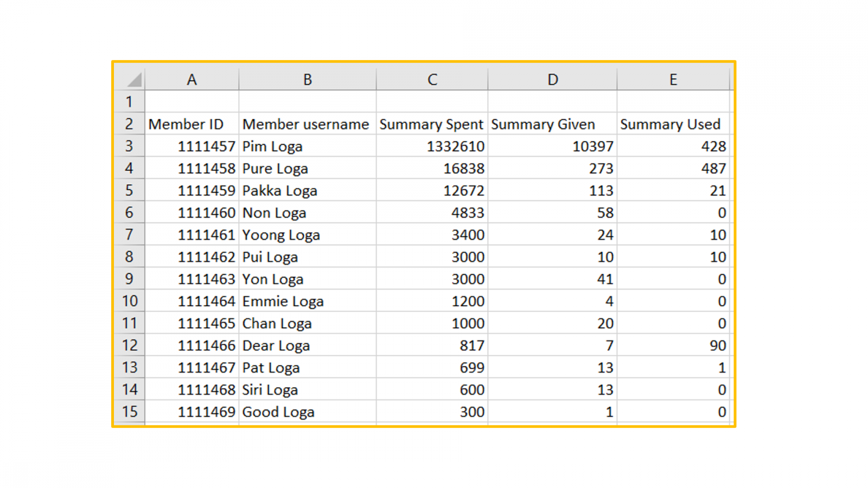This screenshot has width=868, height=488.
Task: Click the Member ID header cell
Action: (x=192, y=124)
